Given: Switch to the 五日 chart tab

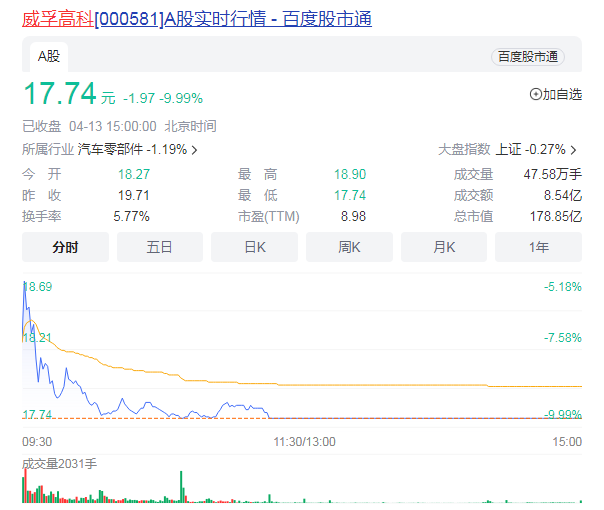Looking at the screenshot, I should click(x=160, y=247).
